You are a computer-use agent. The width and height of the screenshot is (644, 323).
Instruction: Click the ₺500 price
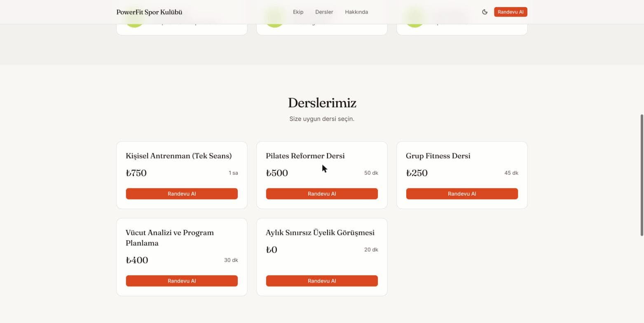[x=277, y=173]
